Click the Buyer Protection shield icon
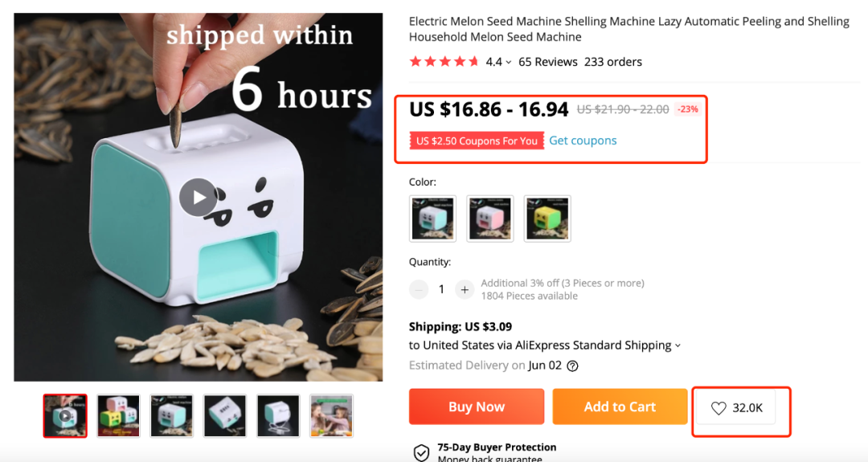 421,452
